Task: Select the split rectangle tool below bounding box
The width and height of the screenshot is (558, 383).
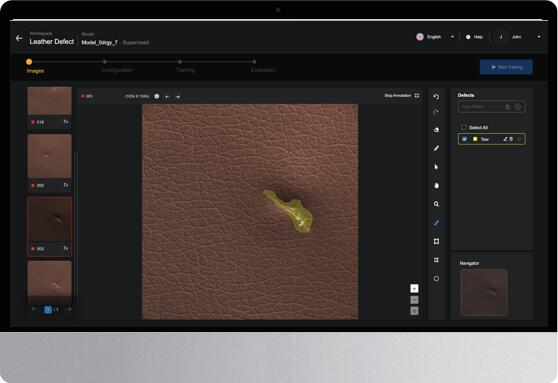Action: (436, 260)
